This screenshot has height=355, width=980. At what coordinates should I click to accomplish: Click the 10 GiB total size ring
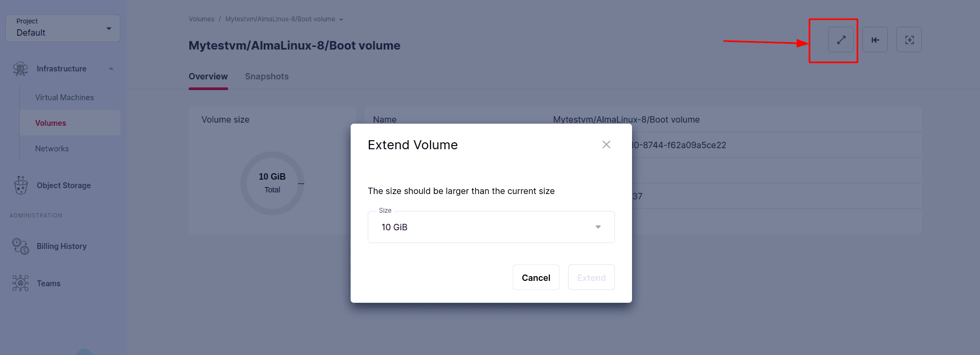(272, 183)
